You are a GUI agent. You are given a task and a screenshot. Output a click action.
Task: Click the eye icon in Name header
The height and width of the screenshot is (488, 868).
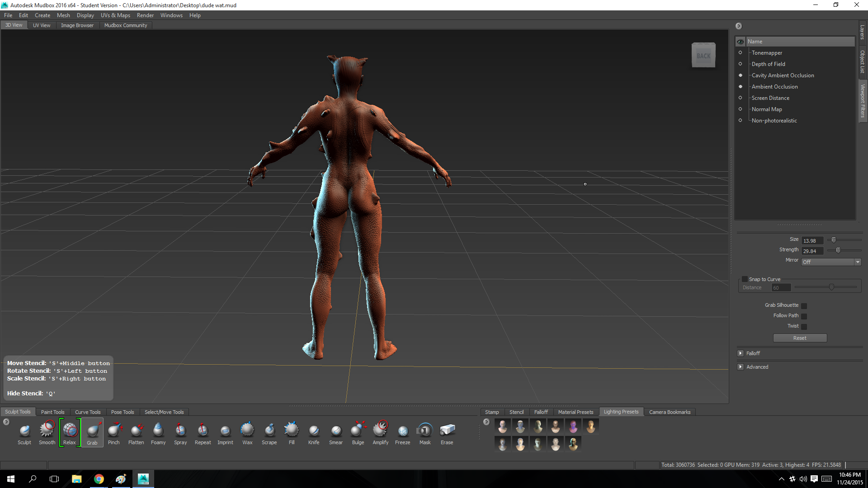pyautogui.click(x=740, y=42)
